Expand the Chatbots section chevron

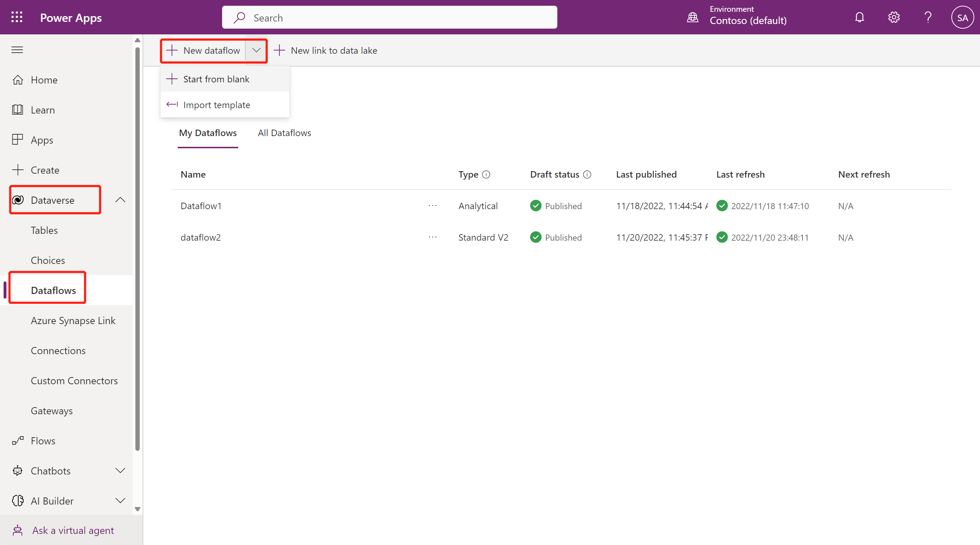pyautogui.click(x=120, y=471)
